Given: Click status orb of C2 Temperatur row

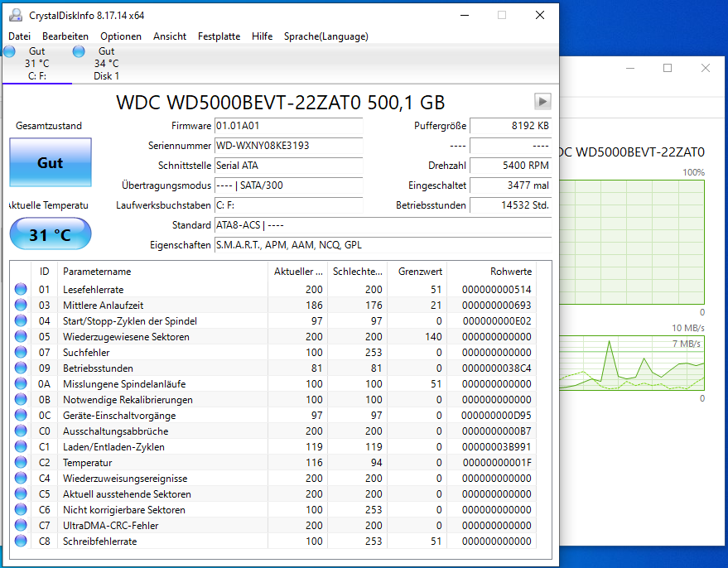Looking at the screenshot, I should (21, 463).
